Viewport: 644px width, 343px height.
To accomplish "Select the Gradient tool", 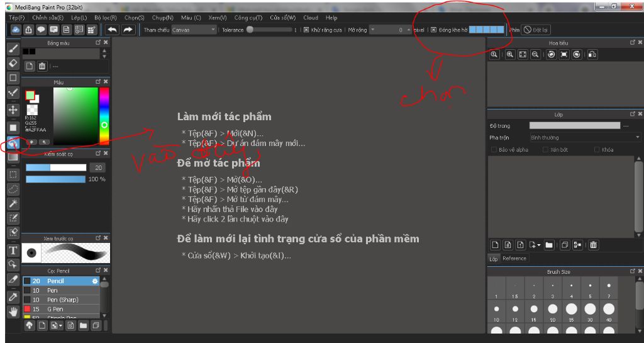I will point(13,157).
